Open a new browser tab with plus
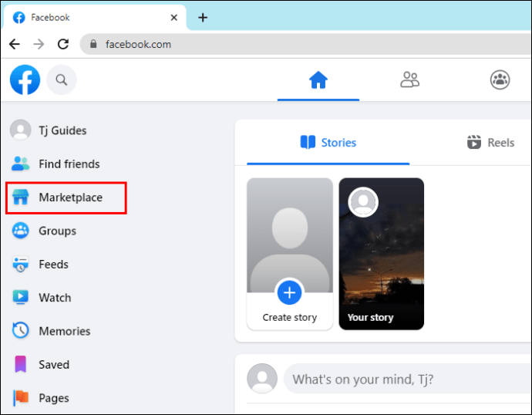The height and width of the screenshot is (415, 532). (203, 17)
